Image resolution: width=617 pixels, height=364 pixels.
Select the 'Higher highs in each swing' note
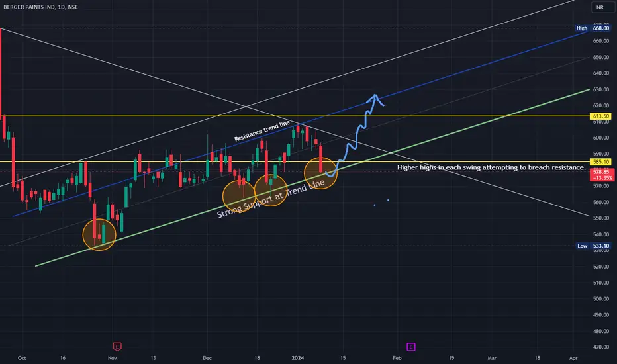(491, 167)
